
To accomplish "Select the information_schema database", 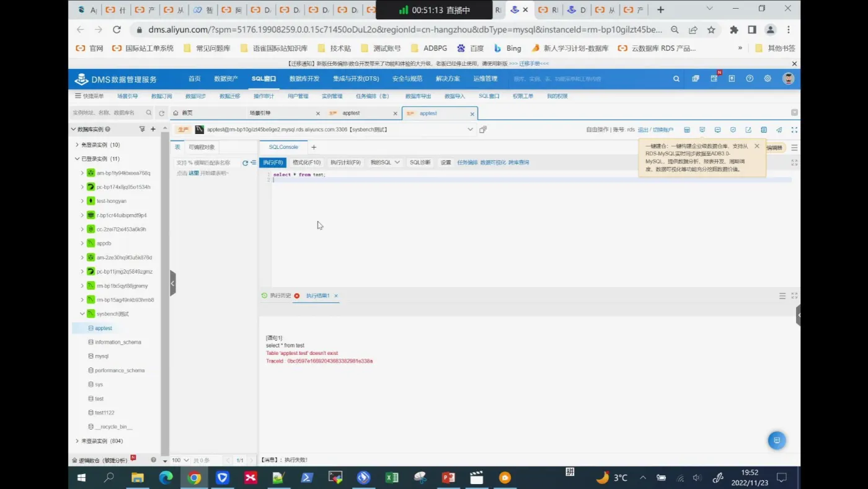I will tap(118, 342).
